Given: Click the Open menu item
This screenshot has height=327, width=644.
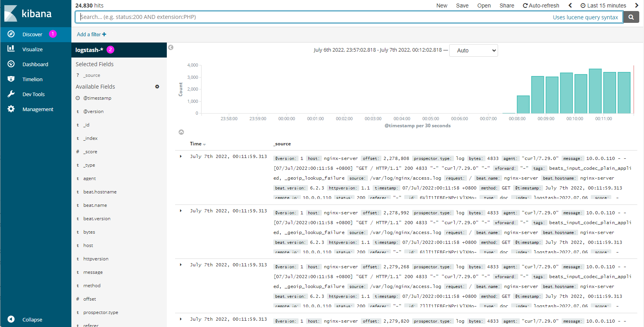Looking at the screenshot, I should coord(484,6).
